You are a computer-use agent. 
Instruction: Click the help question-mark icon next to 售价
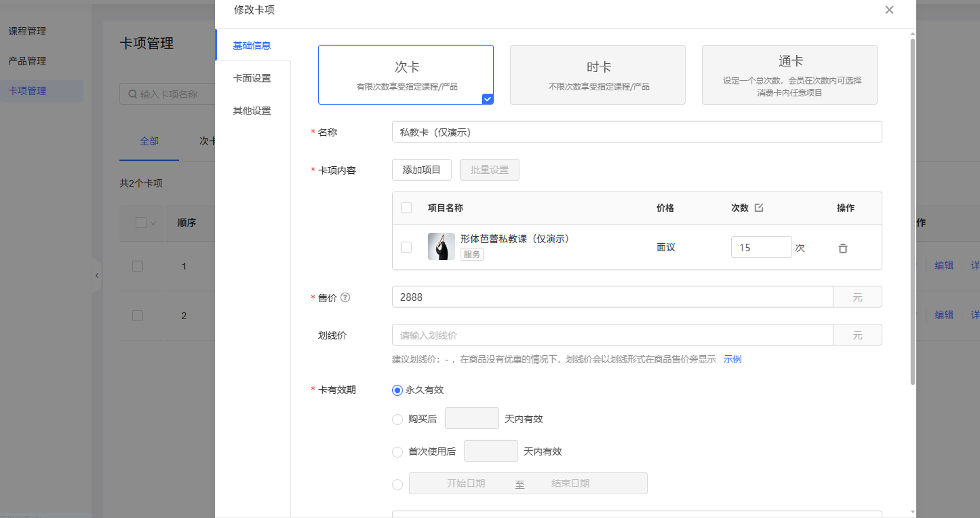pos(345,297)
